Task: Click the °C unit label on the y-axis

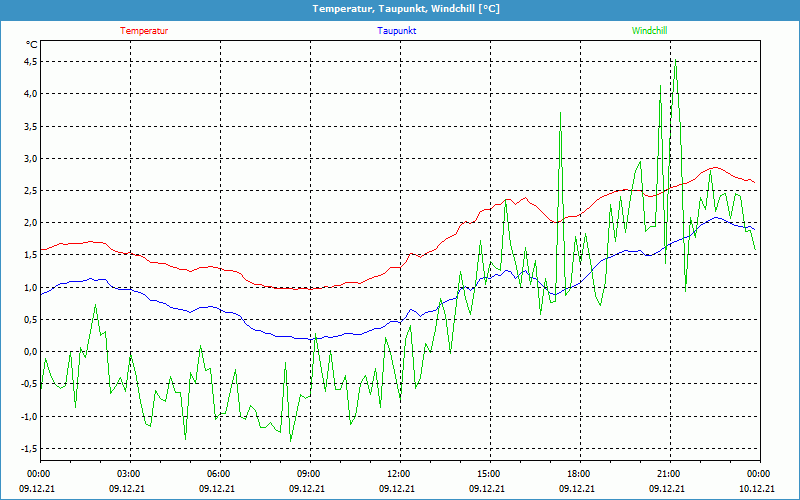Action: 31,45
